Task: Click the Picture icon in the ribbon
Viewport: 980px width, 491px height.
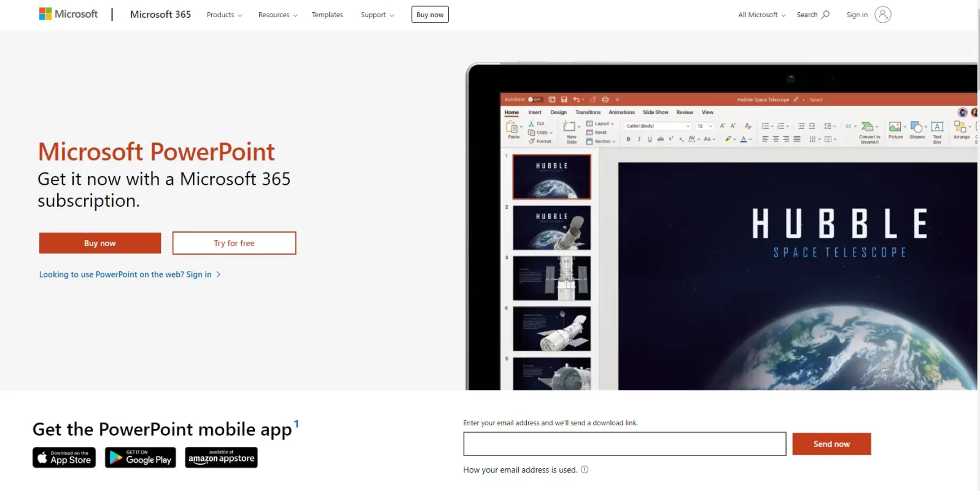Action: (895, 127)
